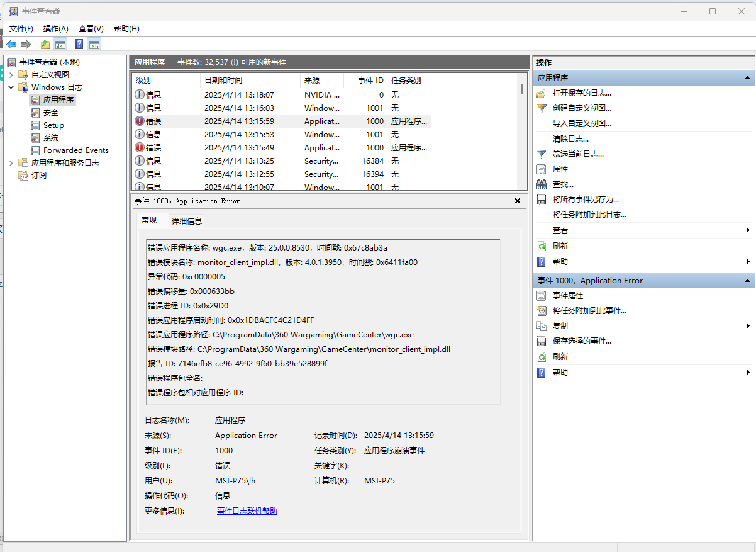Toggle the show/hide action pane toolbar icon
The image size is (756, 552).
pos(94,44)
